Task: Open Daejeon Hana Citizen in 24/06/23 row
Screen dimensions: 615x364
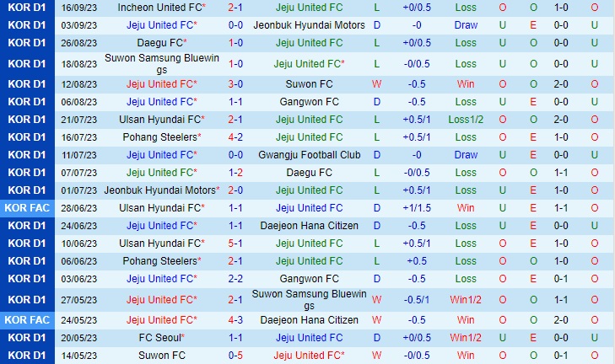Action: point(309,226)
